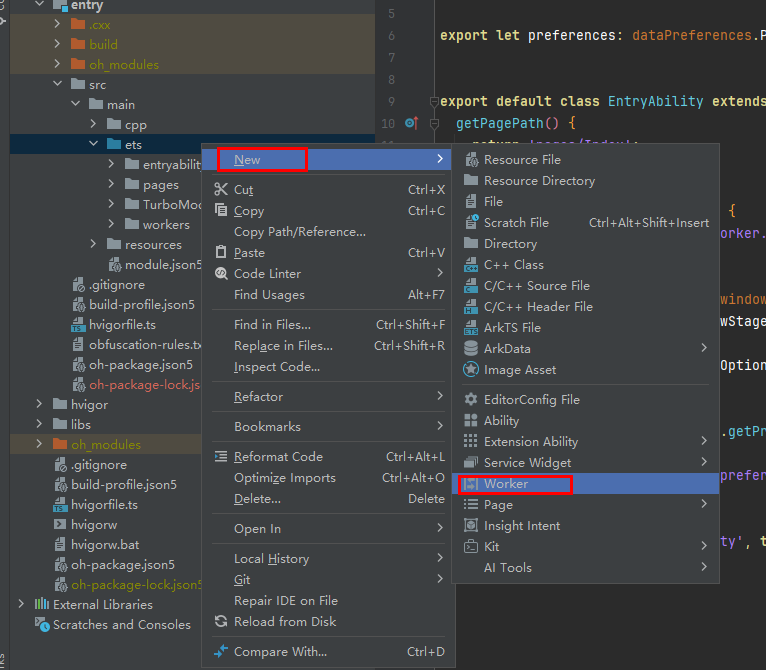Click the Worker icon in submenu
The image size is (766, 670).
[x=471, y=484]
